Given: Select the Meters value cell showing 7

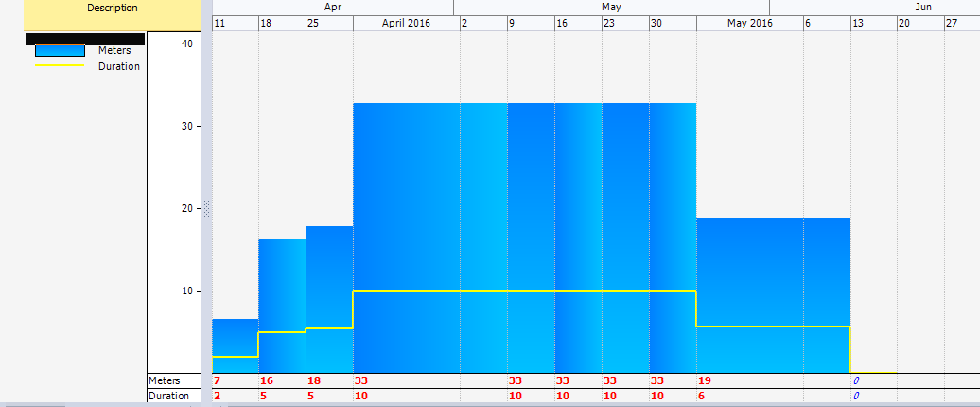Looking at the screenshot, I should [x=234, y=380].
